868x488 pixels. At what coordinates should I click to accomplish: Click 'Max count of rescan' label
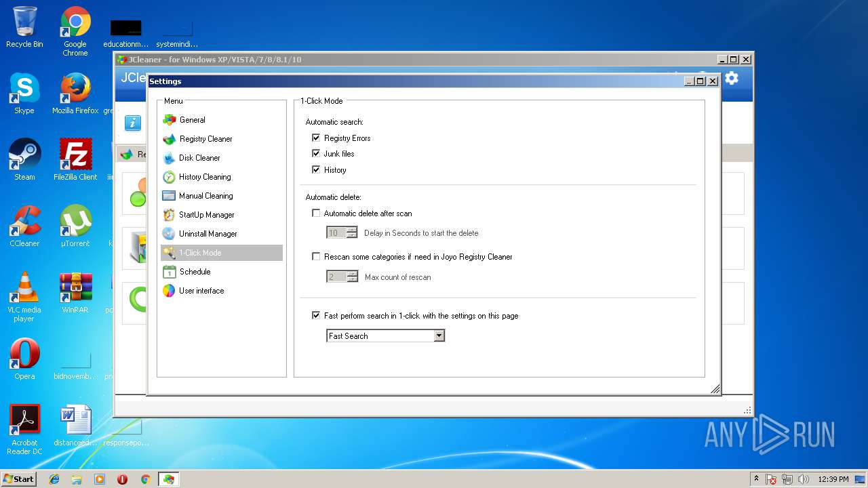pos(397,277)
